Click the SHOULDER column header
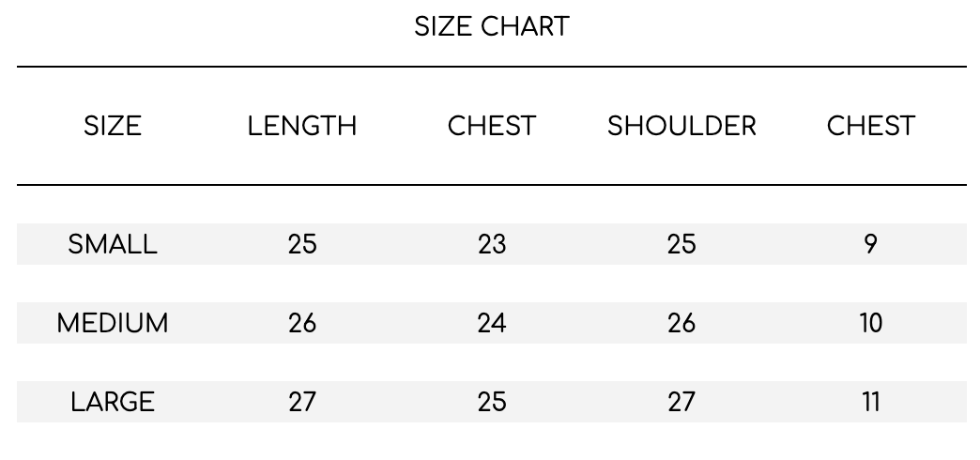 click(681, 126)
